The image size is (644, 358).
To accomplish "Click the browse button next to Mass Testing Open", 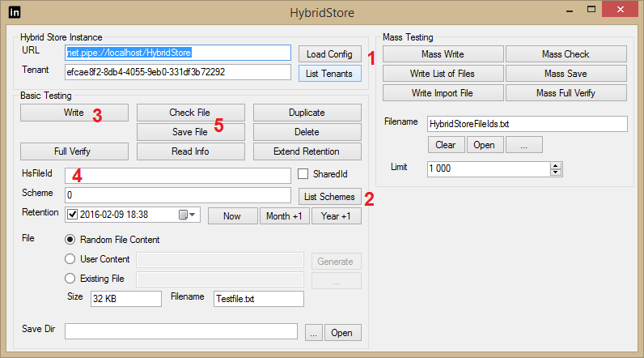I will coord(524,145).
